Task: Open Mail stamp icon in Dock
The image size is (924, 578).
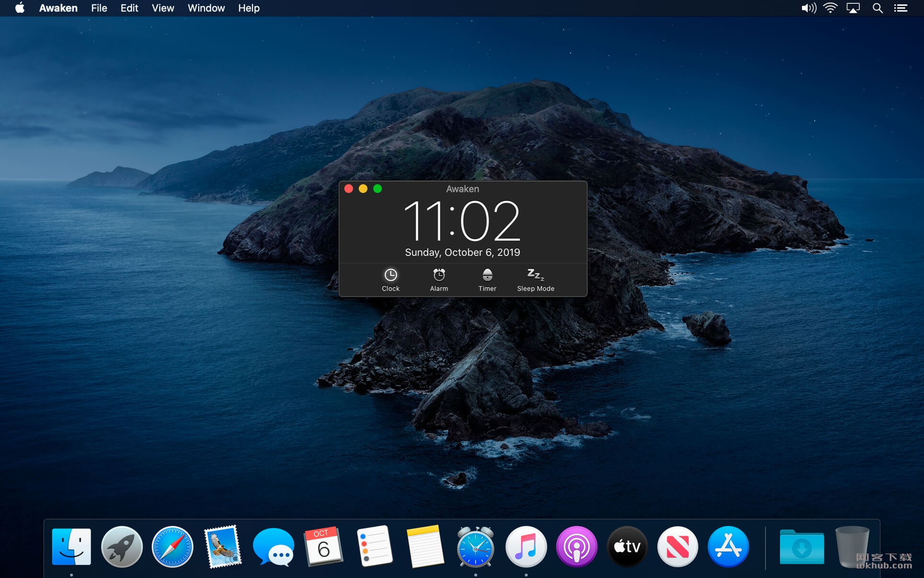Action: [223, 547]
